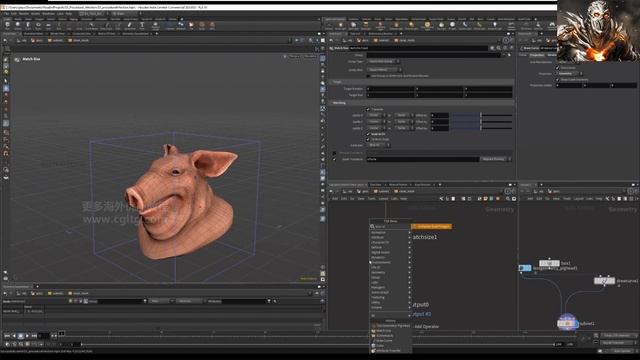
Task: Select the Tube shelf tool
Action: pos(28,26)
